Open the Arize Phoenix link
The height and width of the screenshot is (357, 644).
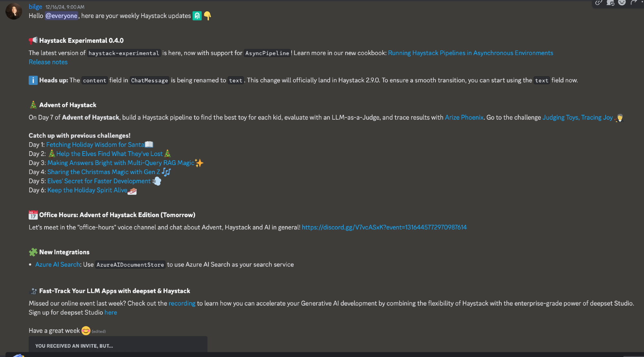pos(464,117)
